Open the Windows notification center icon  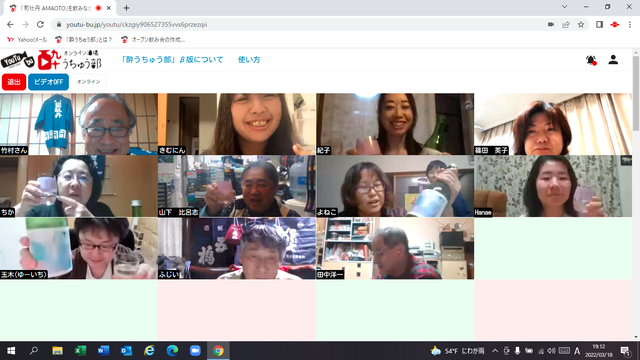[x=625, y=351]
